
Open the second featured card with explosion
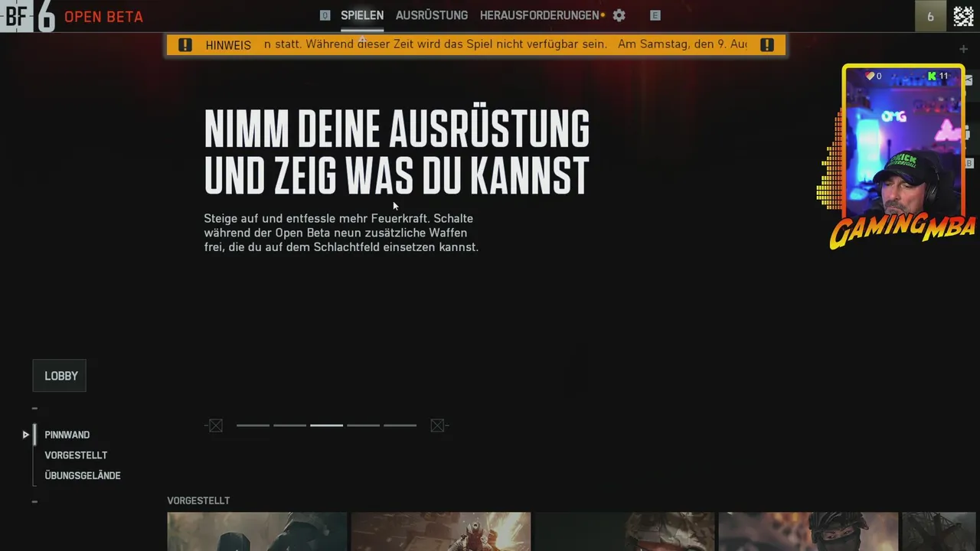441,532
